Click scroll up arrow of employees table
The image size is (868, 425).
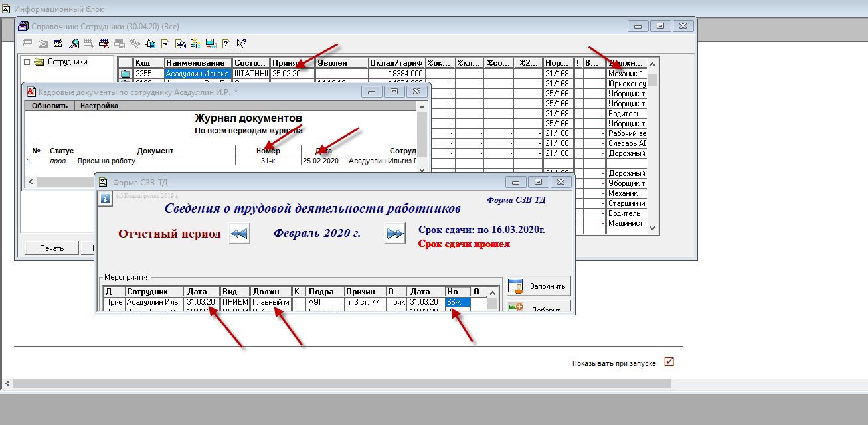coord(653,64)
